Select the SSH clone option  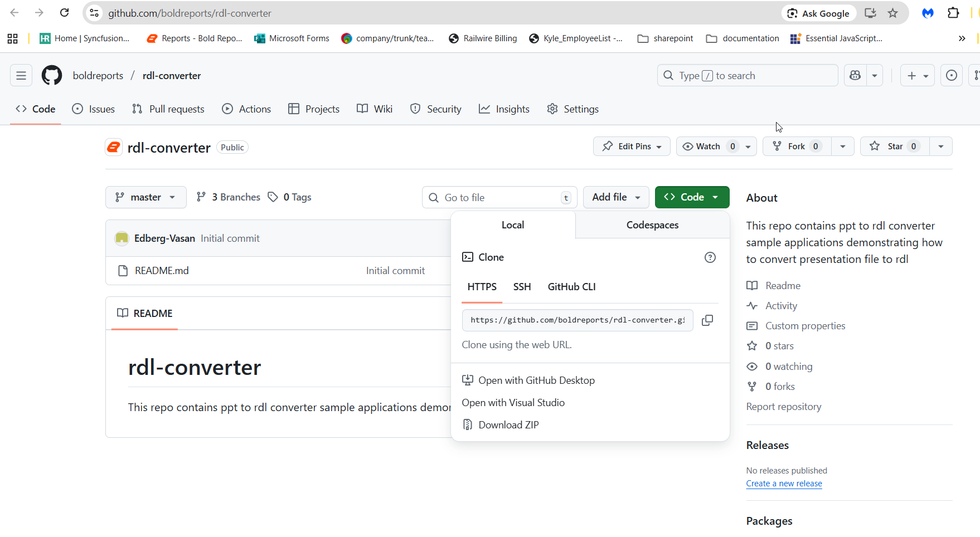click(522, 287)
